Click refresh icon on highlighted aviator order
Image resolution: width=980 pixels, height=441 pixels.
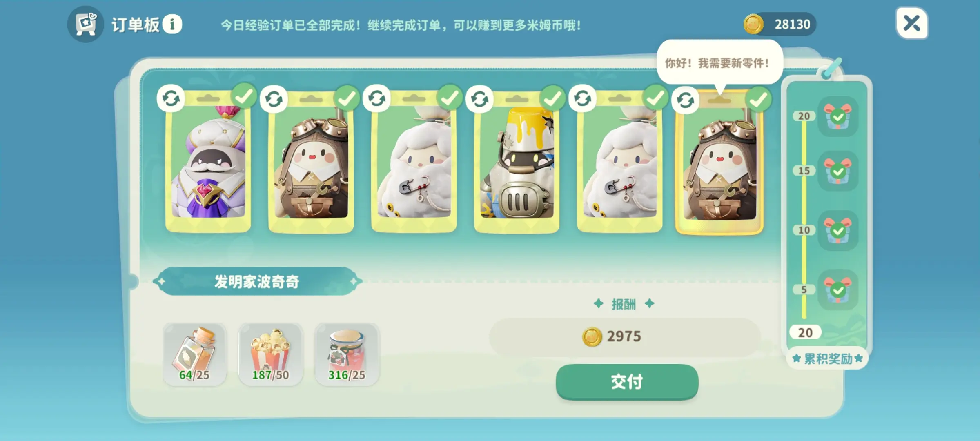685,100
